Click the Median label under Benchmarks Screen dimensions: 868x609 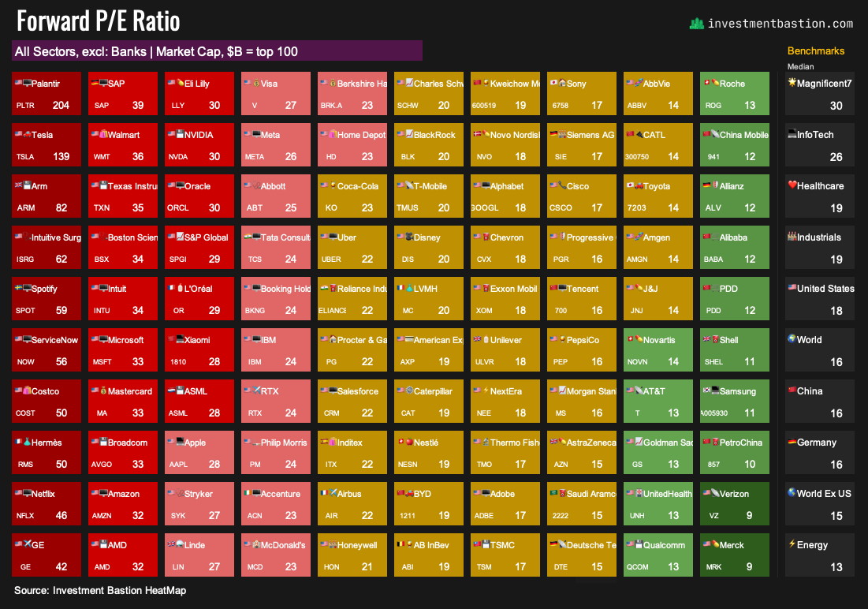[800, 66]
